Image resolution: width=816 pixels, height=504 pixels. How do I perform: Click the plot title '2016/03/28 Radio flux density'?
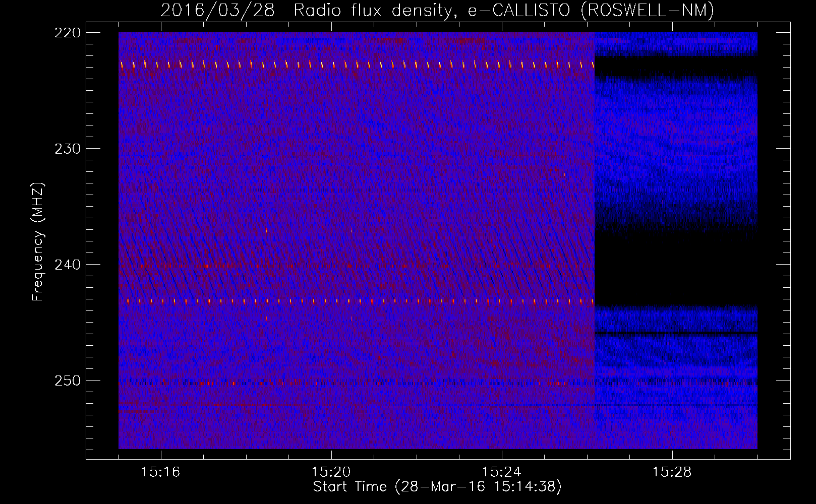point(437,10)
